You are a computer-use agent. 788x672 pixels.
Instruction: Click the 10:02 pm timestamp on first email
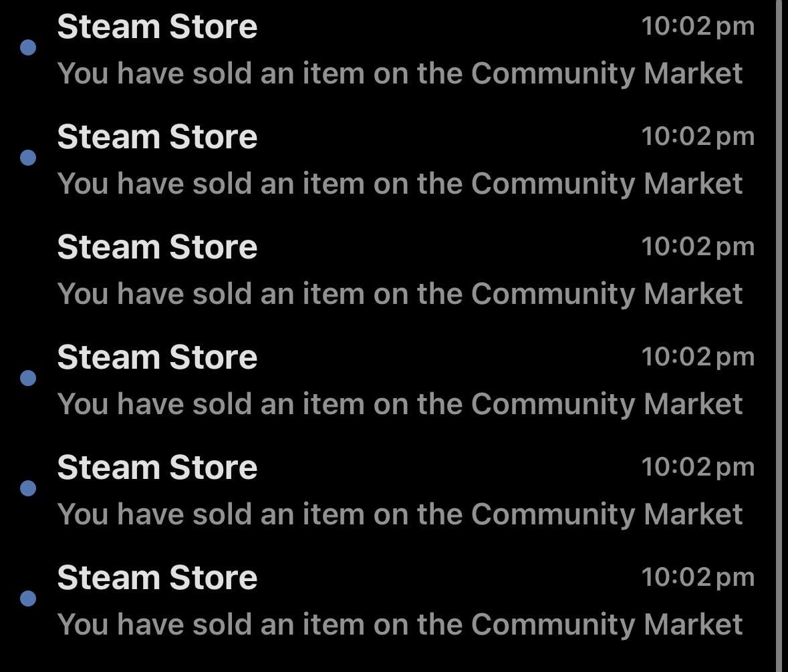pos(697,27)
